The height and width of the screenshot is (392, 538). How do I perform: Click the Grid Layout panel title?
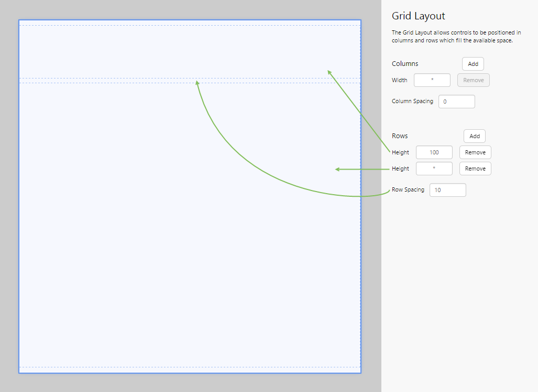418,16
